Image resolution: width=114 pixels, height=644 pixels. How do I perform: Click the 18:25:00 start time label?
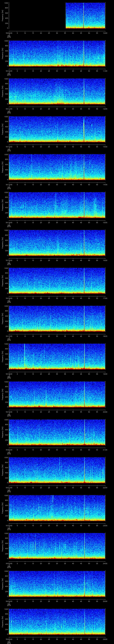pos(9,639)
